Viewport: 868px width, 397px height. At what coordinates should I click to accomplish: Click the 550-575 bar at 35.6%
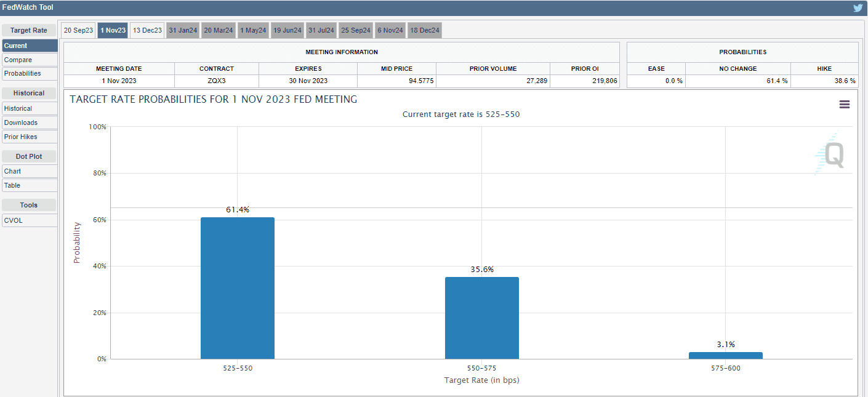(481, 318)
